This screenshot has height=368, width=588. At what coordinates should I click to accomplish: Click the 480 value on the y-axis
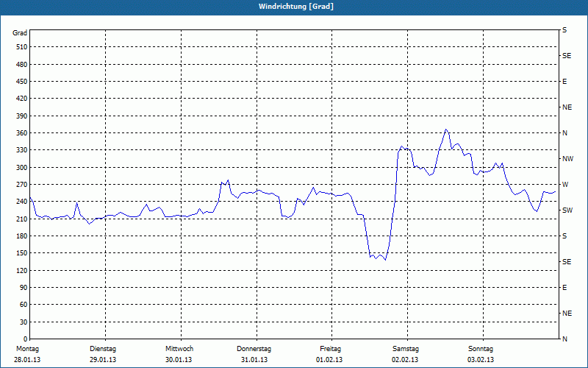point(22,64)
